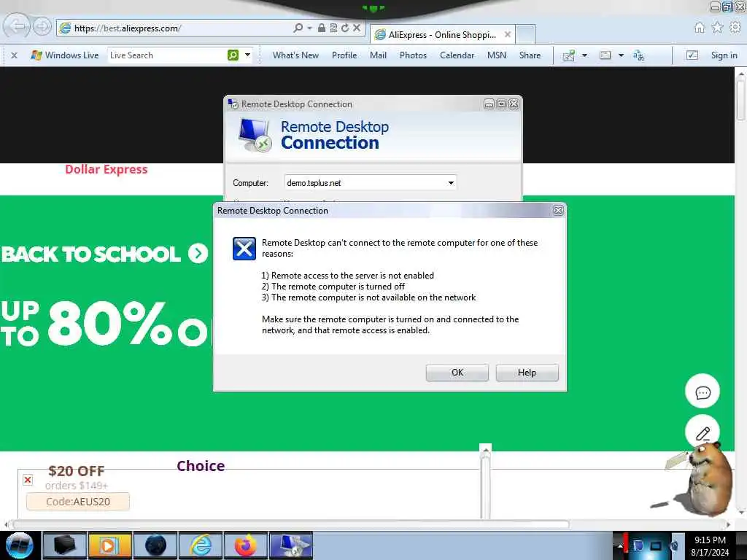
Task: Click the pencil feedback floating button
Action: [x=703, y=432]
